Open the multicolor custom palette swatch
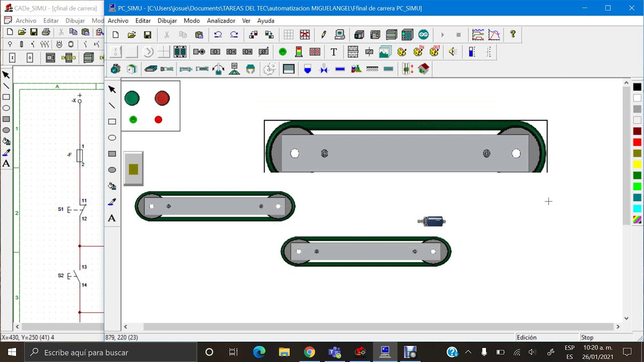The width and height of the screenshot is (644, 362). pyautogui.click(x=637, y=220)
